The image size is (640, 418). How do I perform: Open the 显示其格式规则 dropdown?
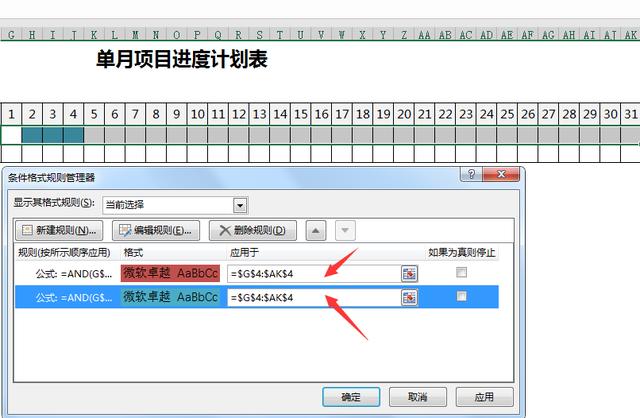coord(240,205)
